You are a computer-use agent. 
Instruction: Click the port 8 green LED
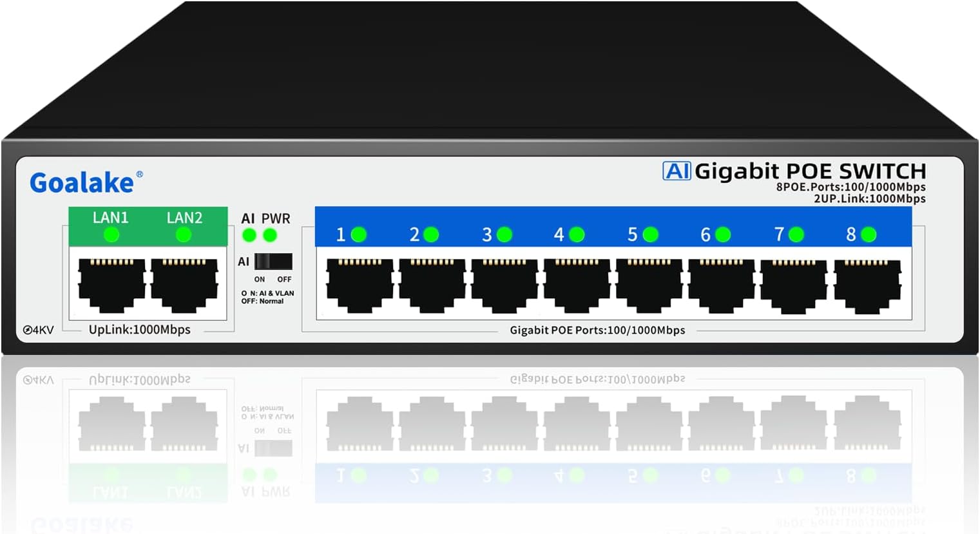pyautogui.click(x=867, y=233)
